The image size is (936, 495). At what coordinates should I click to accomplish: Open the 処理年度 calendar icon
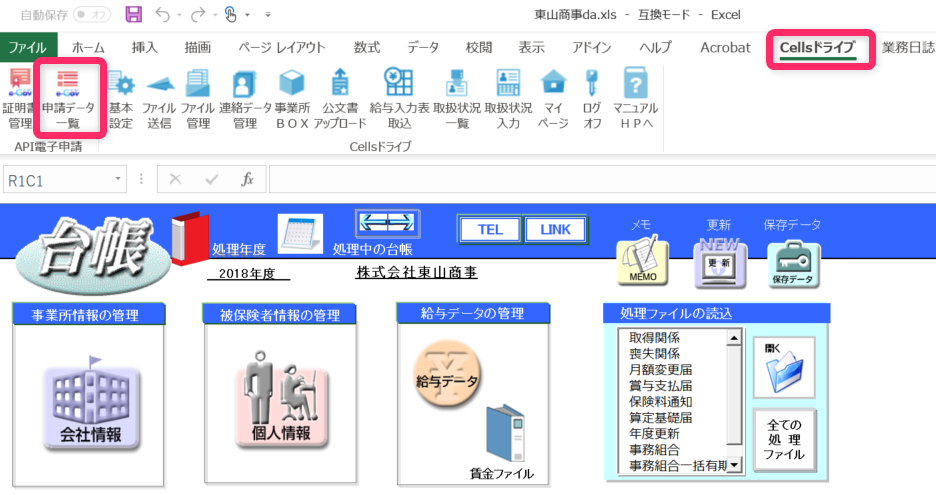[300, 234]
